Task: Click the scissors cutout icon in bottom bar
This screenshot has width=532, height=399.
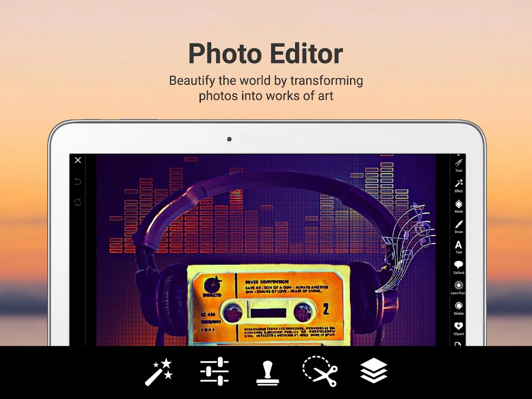Action: pos(320,371)
